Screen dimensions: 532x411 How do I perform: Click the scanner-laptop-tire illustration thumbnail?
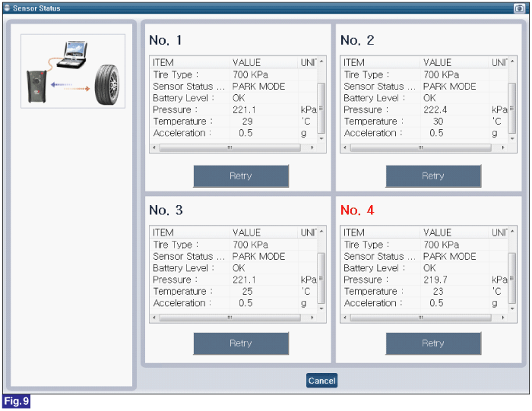(73, 71)
